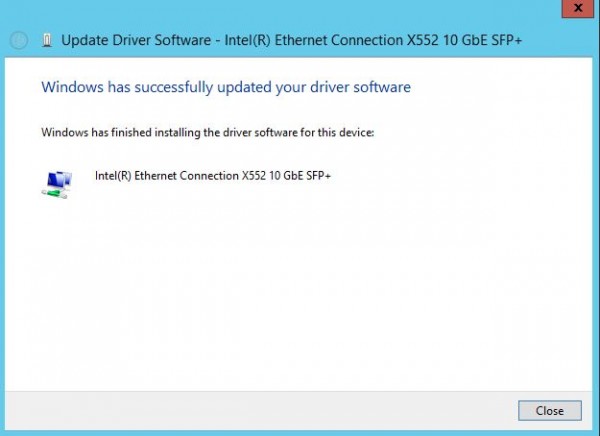This screenshot has width=600, height=436.
Task: Click the network adapter icon beside device name
Action: pyautogui.click(x=57, y=185)
